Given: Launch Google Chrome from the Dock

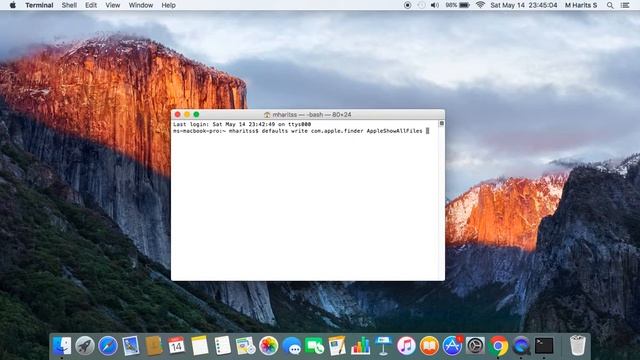Looking at the screenshot, I should tap(498, 346).
